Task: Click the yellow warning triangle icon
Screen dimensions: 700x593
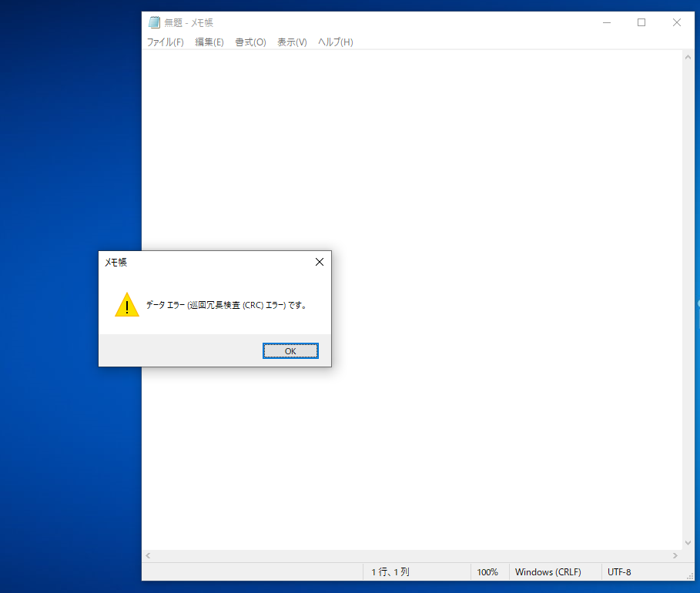Action: click(x=127, y=305)
